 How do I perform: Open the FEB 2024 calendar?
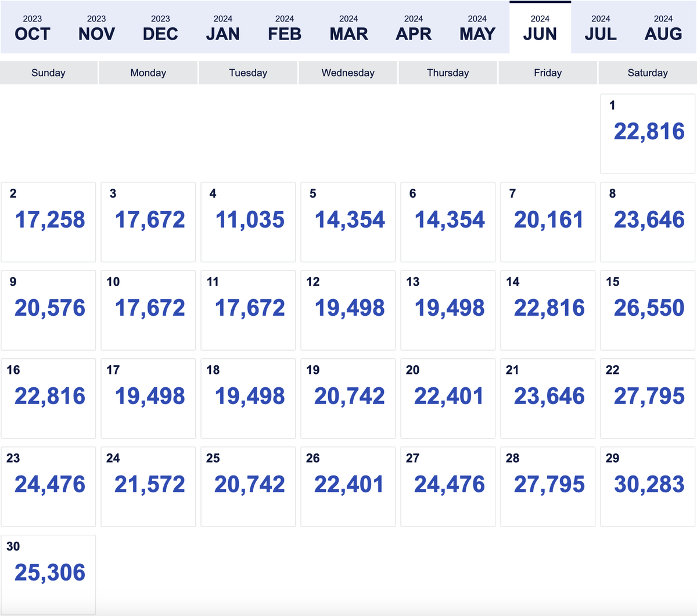click(x=285, y=26)
